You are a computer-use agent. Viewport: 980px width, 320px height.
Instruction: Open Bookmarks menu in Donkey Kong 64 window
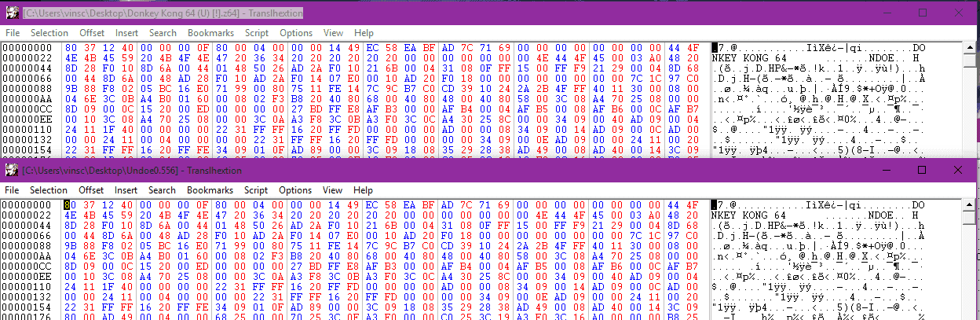210,33
